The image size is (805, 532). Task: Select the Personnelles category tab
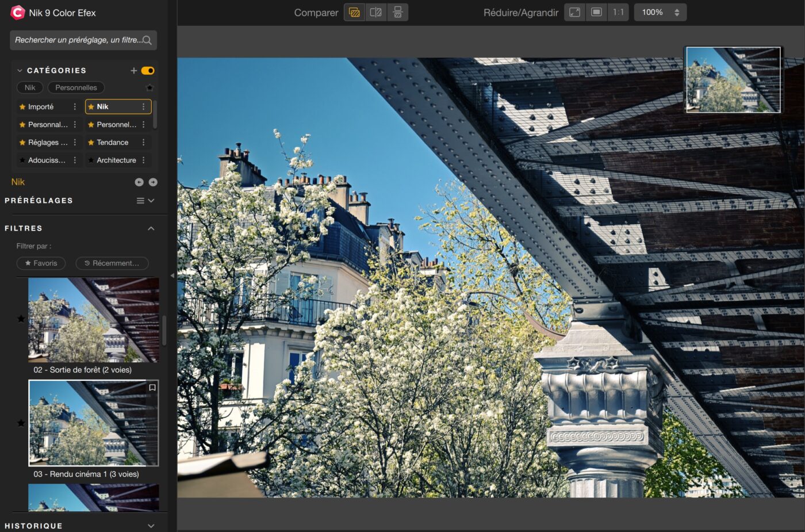(x=76, y=87)
